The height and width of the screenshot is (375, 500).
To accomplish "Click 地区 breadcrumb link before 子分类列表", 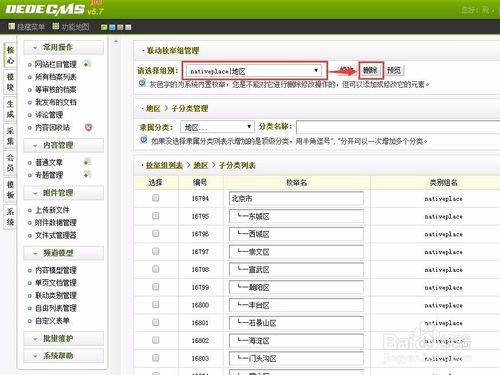I will 201,165.
